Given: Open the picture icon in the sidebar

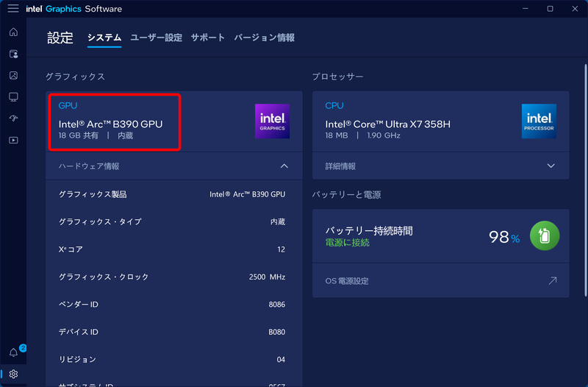Looking at the screenshot, I should pos(13,76).
